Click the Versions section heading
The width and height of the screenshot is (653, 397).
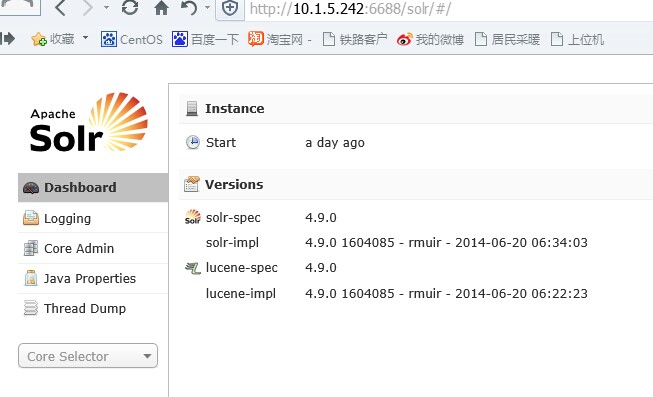pyautogui.click(x=234, y=185)
